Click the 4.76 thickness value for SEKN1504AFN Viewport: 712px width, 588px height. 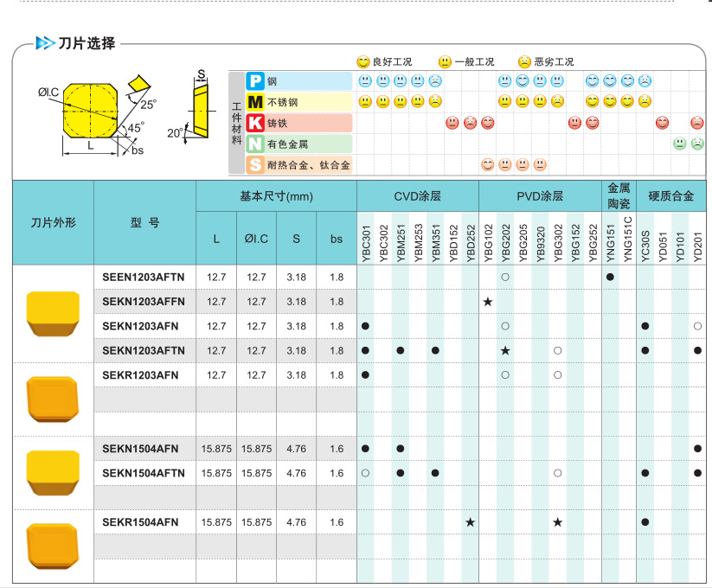296,449
